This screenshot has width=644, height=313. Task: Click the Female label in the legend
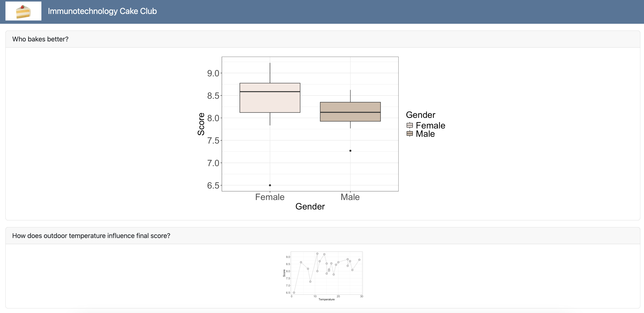[430, 125]
